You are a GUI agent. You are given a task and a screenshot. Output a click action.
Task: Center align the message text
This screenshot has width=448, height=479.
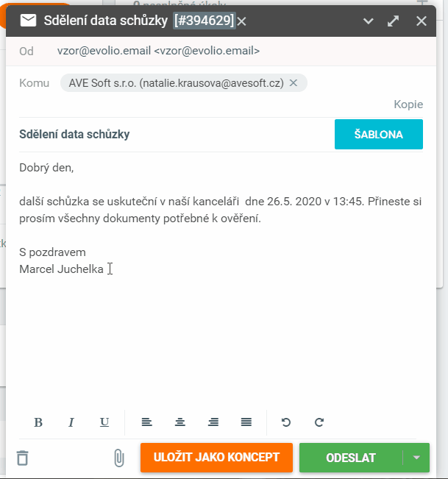(180, 422)
